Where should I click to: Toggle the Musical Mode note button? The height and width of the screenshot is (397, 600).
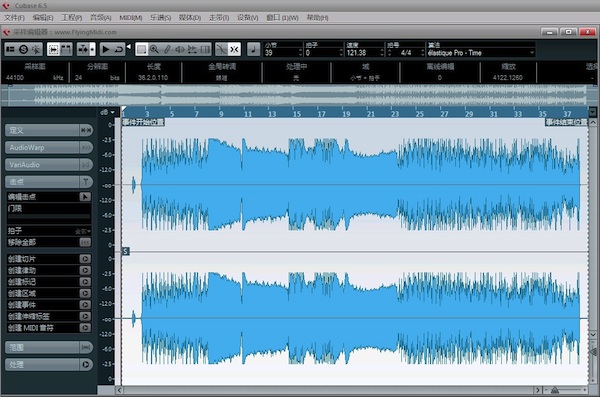click(253, 49)
